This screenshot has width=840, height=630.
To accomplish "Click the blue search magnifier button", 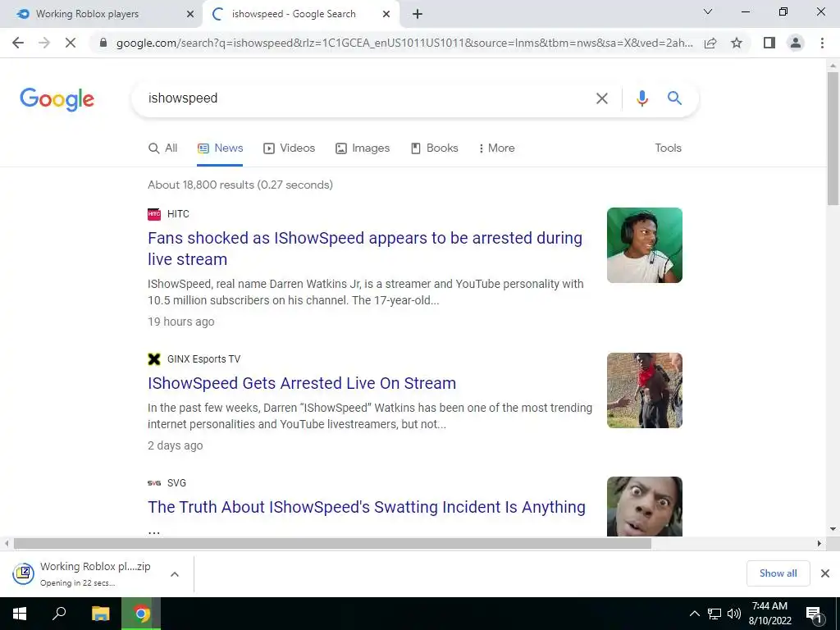I will 674,98.
